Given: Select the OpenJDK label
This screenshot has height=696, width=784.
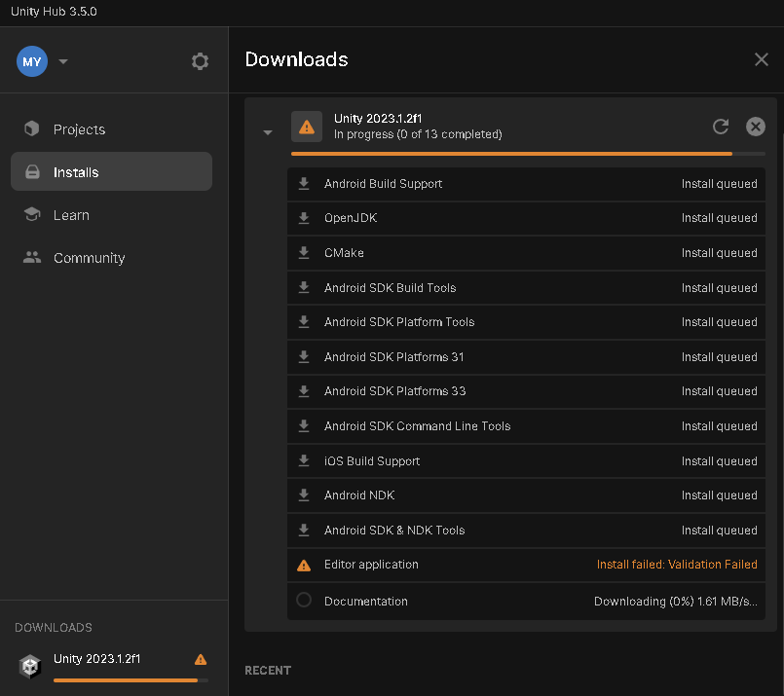Looking at the screenshot, I should coord(351,218).
